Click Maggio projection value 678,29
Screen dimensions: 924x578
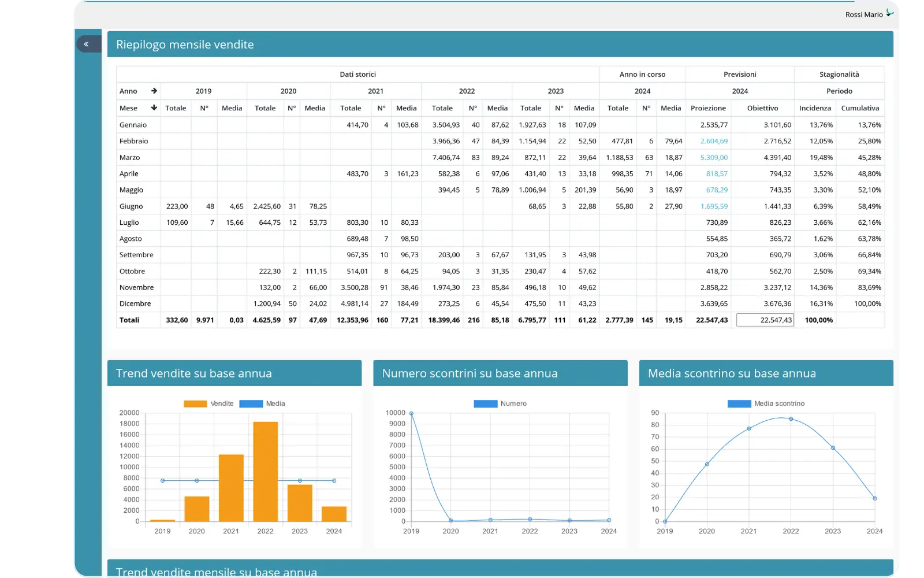717,190
